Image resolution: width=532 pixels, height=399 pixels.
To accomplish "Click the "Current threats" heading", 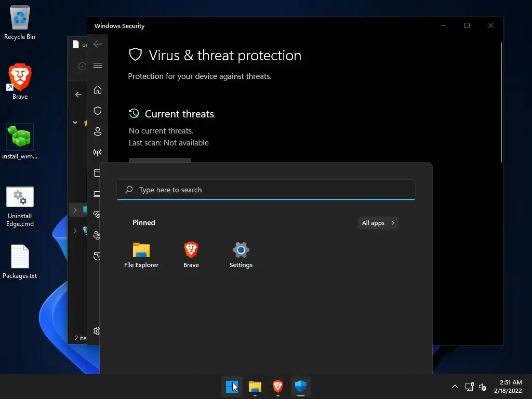I will [x=179, y=114].
